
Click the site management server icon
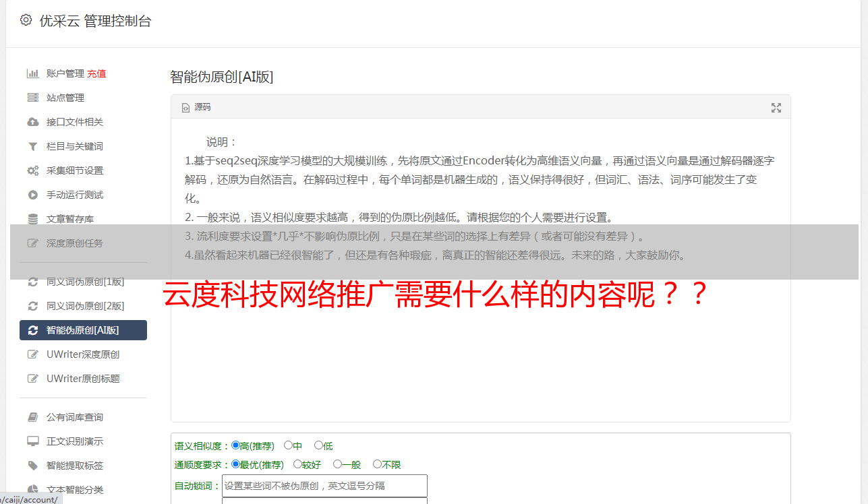pos(32,98)
